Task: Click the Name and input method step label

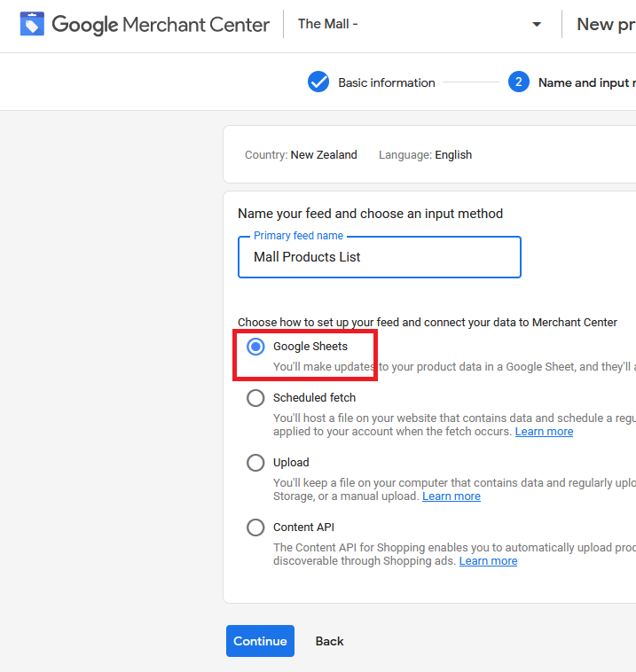Action: coord(585,82)
